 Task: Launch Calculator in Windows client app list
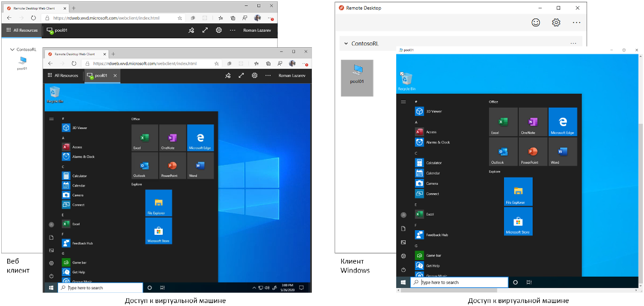point(428,163)
